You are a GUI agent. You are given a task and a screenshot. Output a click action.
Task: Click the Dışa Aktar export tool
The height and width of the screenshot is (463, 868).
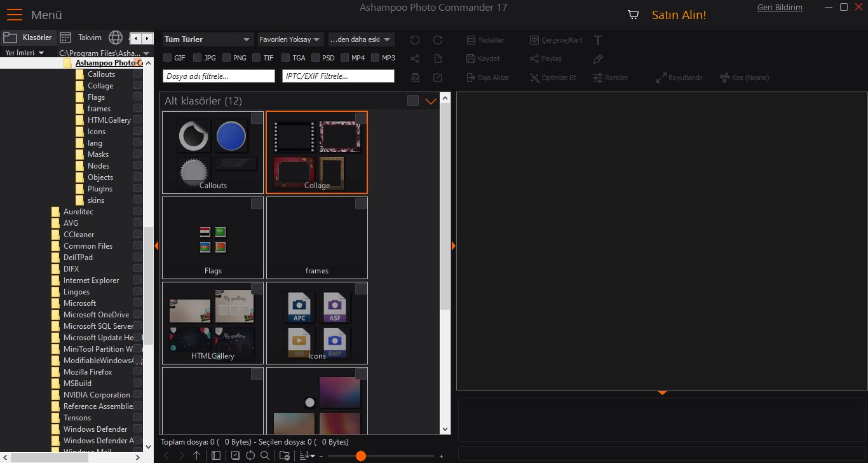pos(488,78)
